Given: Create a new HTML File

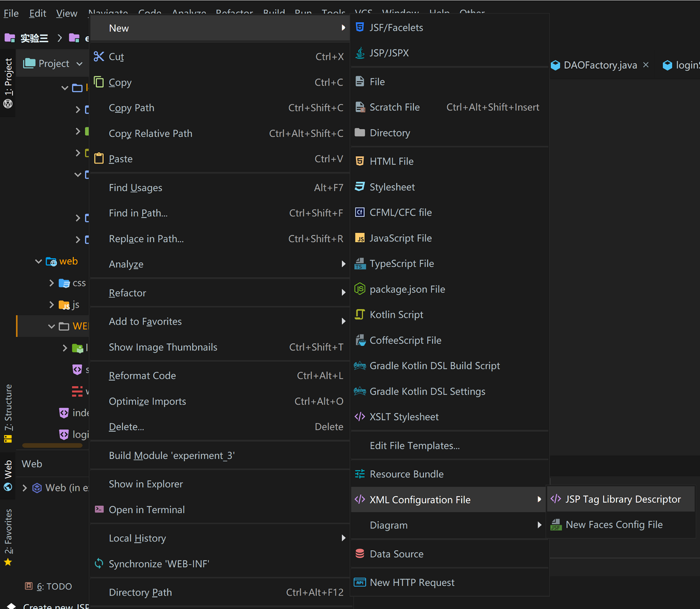Looking at the screenshot, I should pos(392,161).
